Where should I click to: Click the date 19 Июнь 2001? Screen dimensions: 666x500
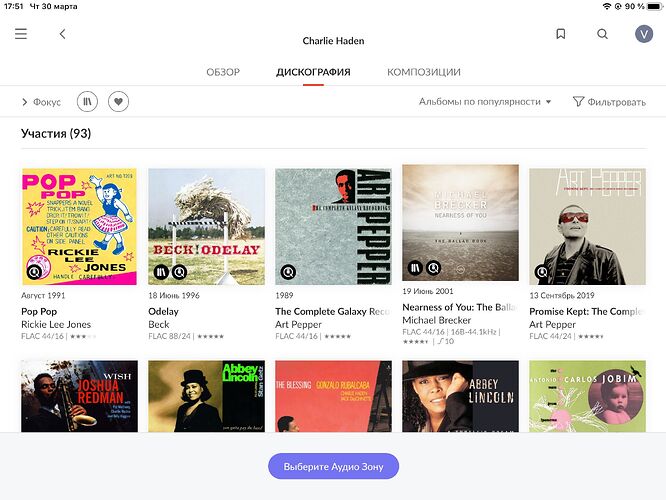coord(428,291)
